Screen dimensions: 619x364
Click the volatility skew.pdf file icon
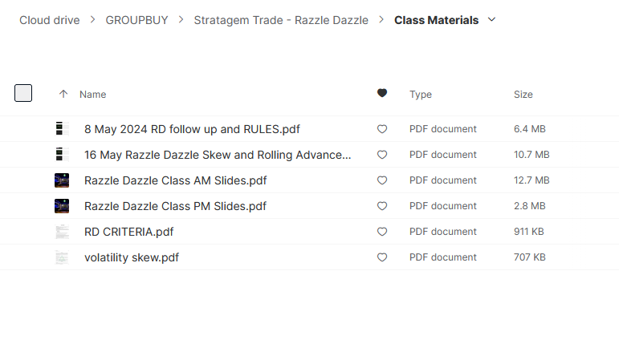coord(62,257)
